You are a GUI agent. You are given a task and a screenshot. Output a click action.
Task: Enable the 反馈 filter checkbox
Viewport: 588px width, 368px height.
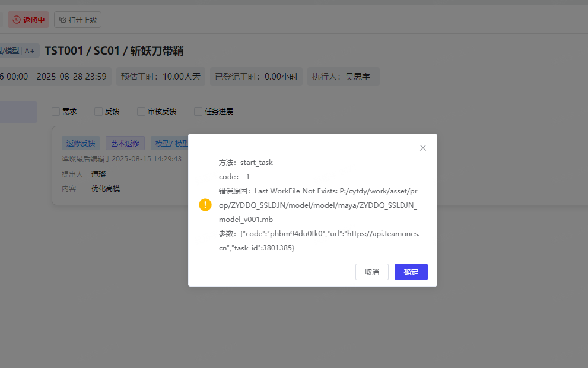click(x=98, y=112)
